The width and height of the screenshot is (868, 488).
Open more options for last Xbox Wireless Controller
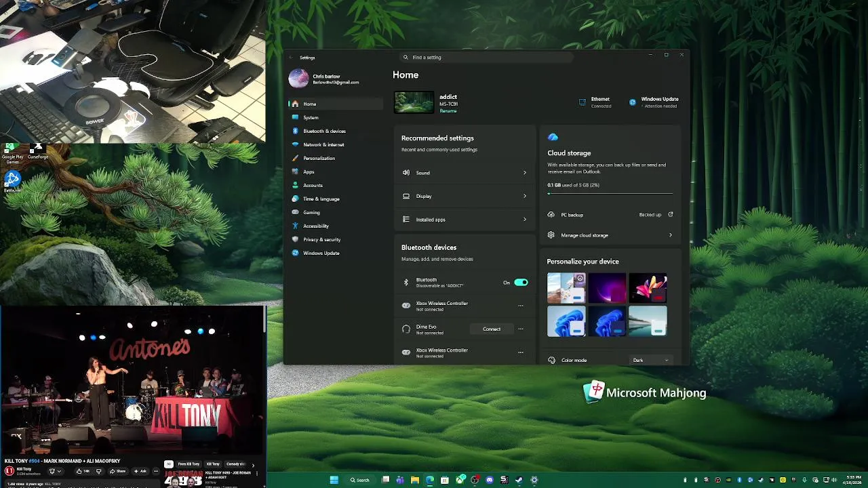coord(521,352)
